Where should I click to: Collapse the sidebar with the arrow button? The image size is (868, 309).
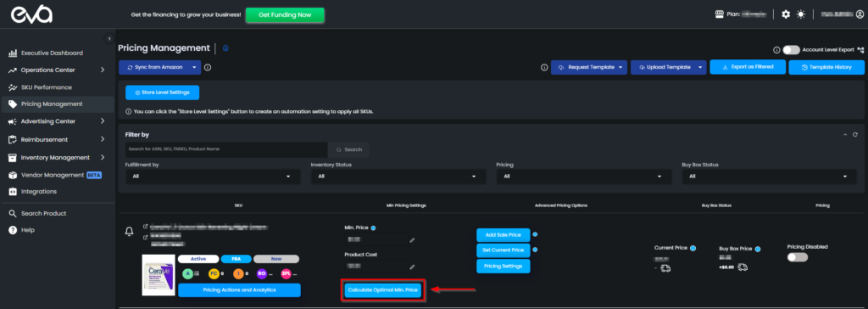[x=109, y=38]
